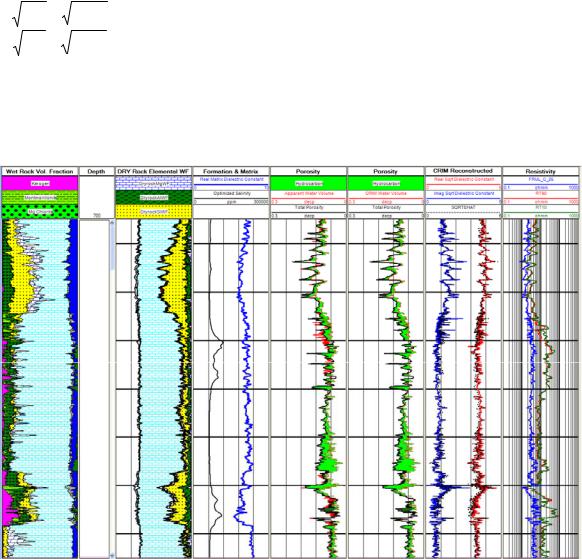Select the DRY Rock Elemental WF track header

tap(154, 171)
